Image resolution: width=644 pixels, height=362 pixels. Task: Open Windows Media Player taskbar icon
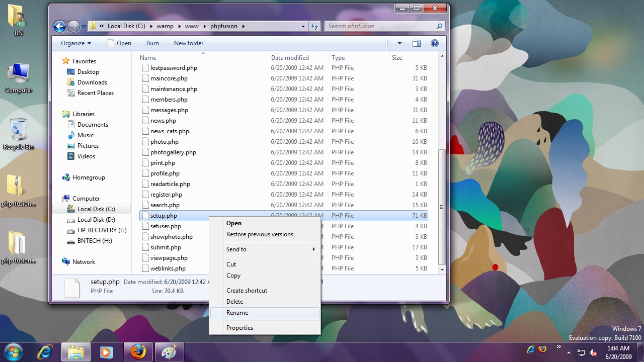coord(107,352)
